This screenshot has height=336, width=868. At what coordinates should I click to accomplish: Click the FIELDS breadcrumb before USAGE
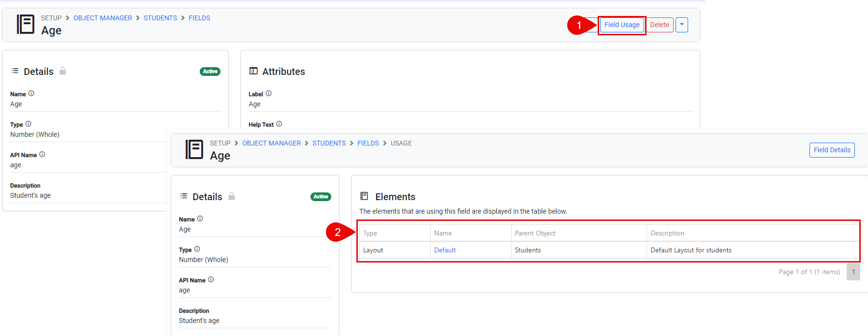click(x=368, y=143)
